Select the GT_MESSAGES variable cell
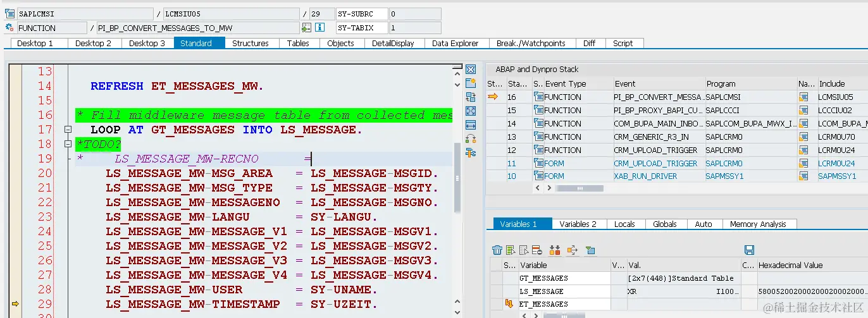 coord(564,278)
